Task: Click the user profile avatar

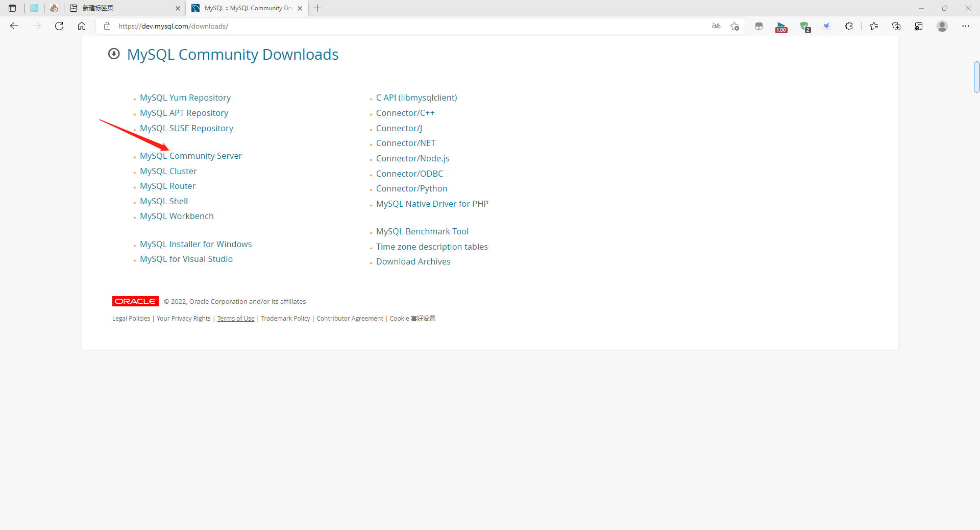Action: point(942,26)
